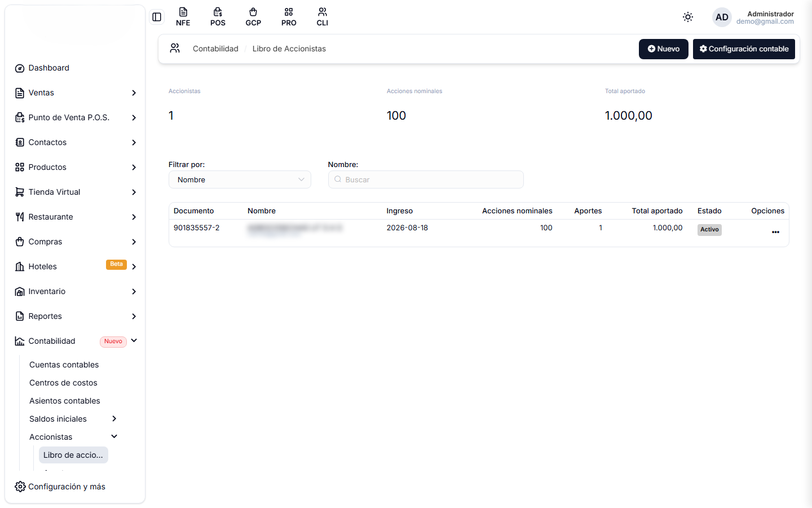Expand the Compras chevron
812x508 pixels.
[x=134, y=242]
